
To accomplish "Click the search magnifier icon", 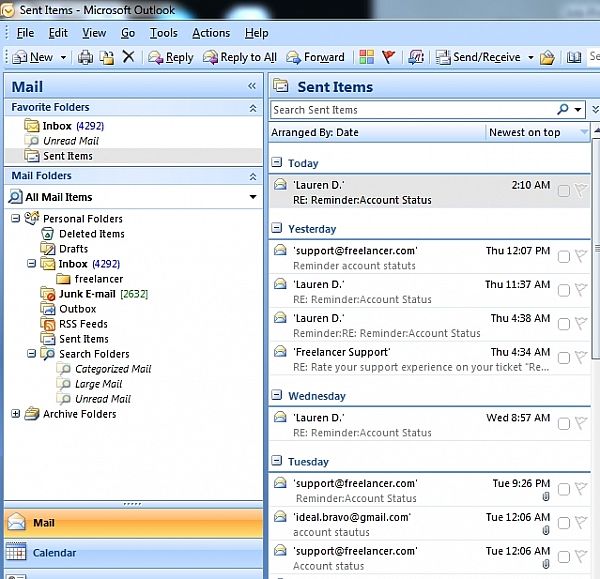I will [x=564, y=110].
